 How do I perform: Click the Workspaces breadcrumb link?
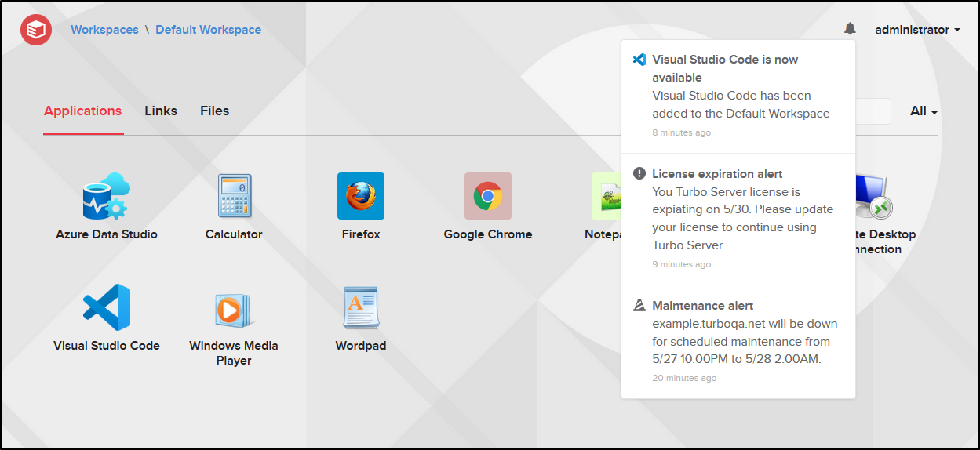click(x=104, y=30)
